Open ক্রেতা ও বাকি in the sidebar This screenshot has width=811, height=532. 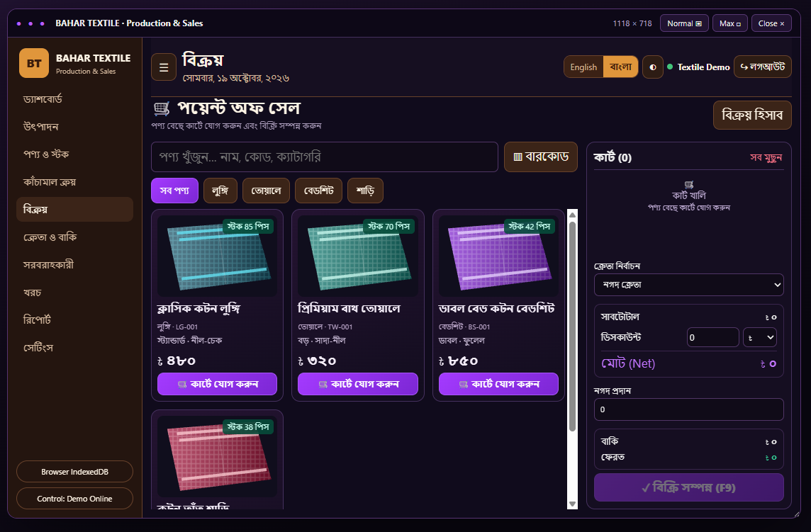[74, 237]
